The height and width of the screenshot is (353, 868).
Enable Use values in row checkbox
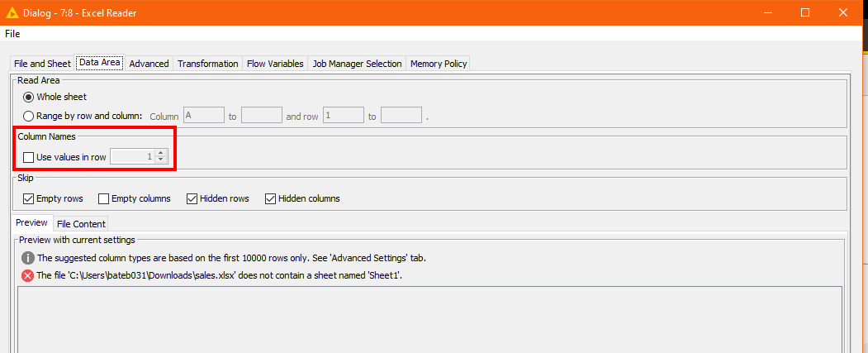click(x=29, y=156)
